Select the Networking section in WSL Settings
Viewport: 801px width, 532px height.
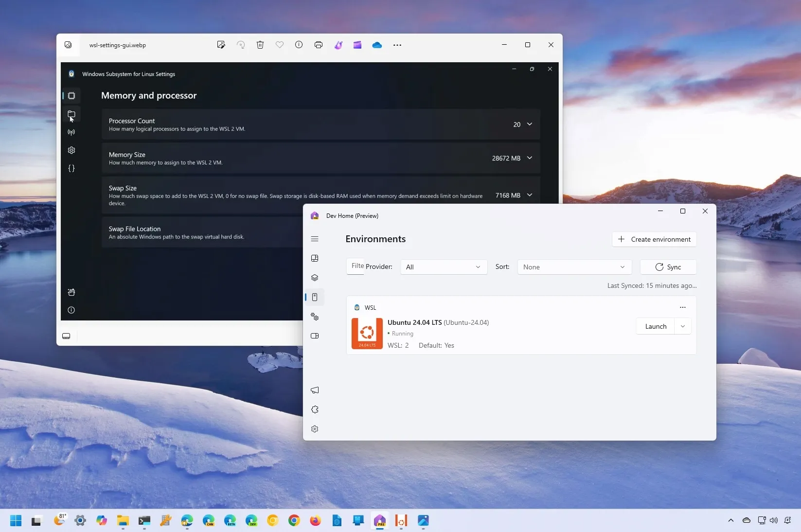tap(71, 132)
